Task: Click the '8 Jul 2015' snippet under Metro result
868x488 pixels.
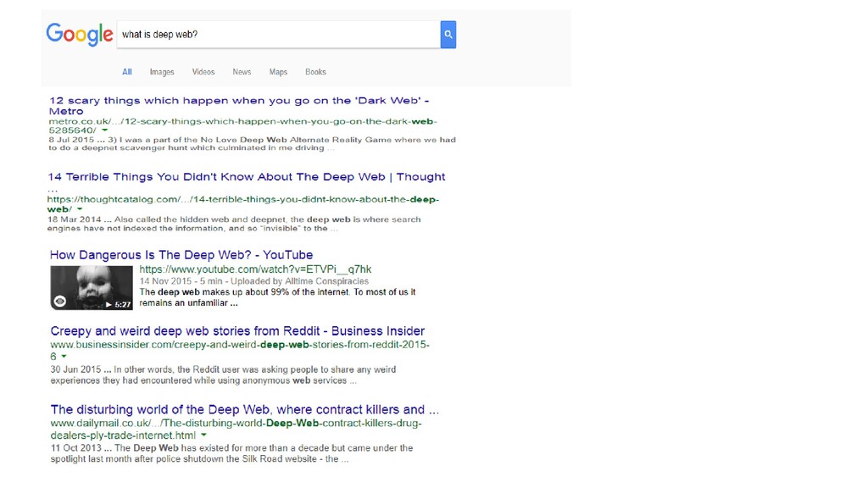Action: tap(252, 144)
